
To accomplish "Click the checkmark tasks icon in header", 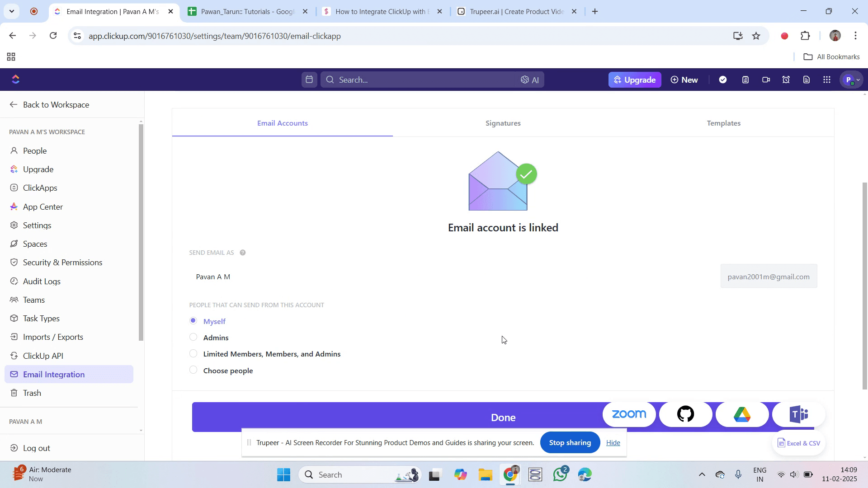I will point(723,80).
